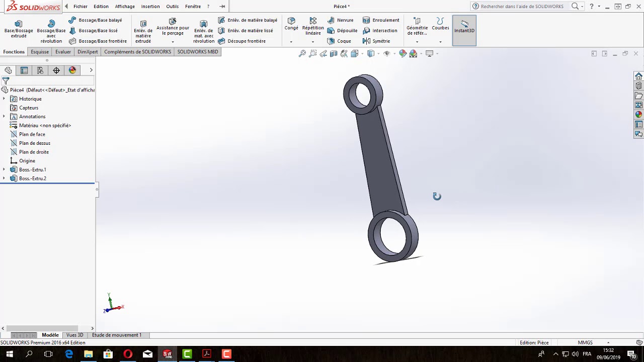Image resolution: width=644 pixels, height=362 pixels.
Task: Select the Dépouille tool
Action: [342, 31]
